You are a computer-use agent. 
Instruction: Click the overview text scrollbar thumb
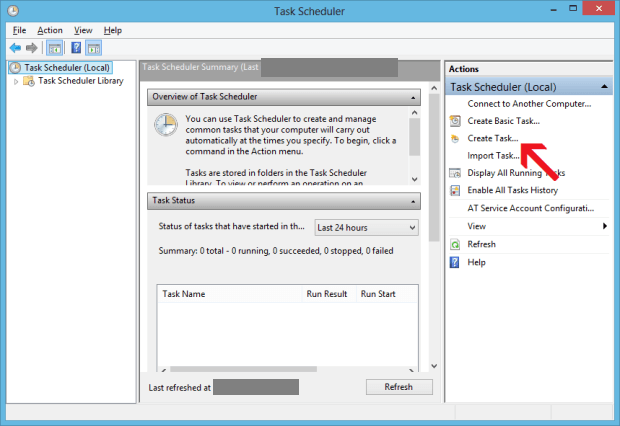[414, 136]
